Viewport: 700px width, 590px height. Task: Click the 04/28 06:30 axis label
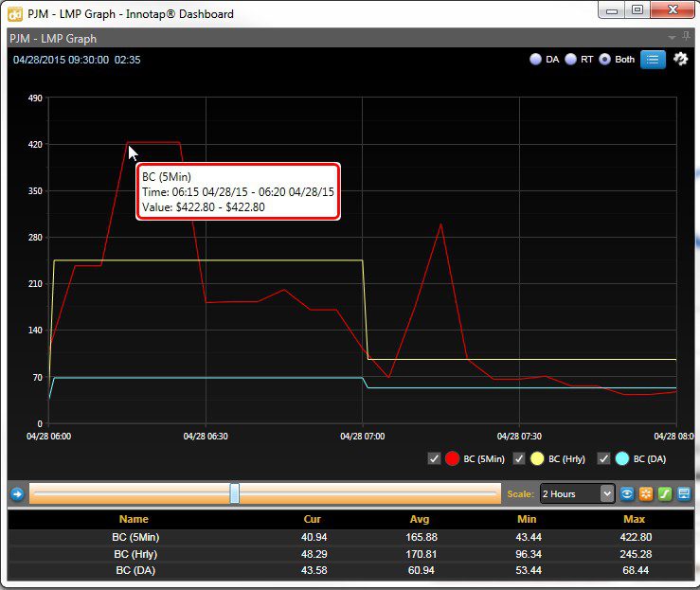coord(206,436)
